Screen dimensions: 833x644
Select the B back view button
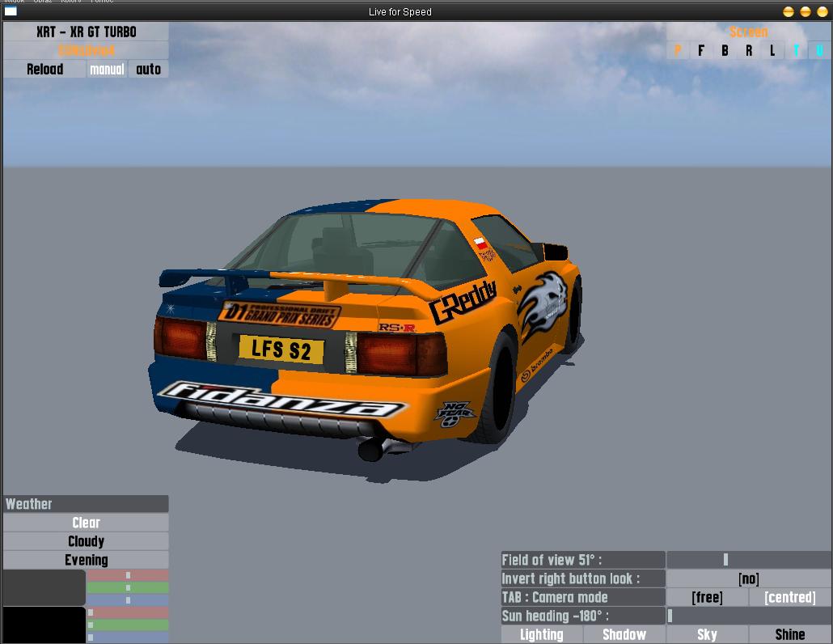(725, 50)
